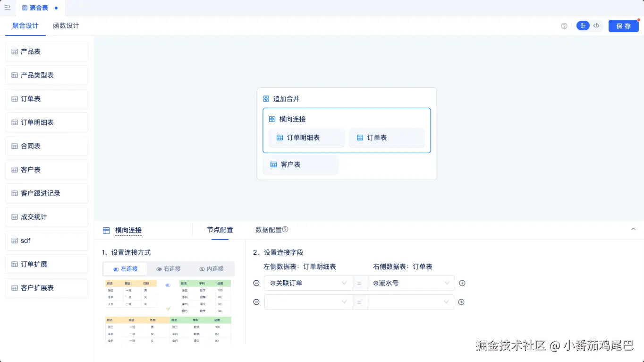
Task: Click the table icon next to 产品表
Action: point(15,52)
